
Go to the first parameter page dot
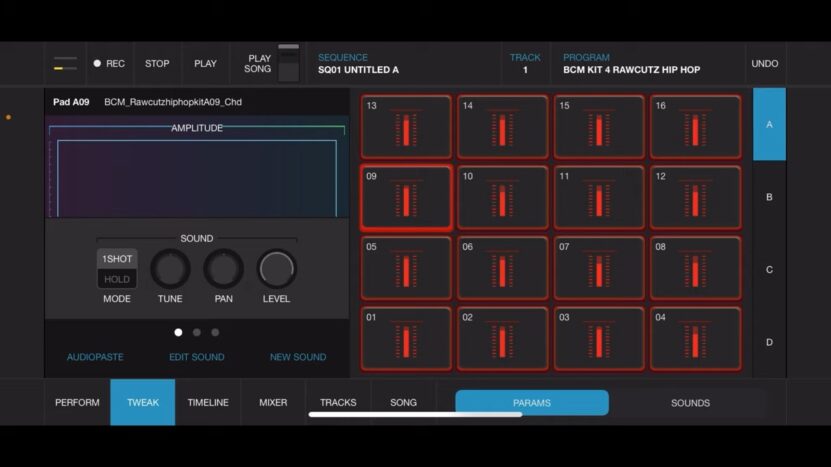click(x=178, y=332)
